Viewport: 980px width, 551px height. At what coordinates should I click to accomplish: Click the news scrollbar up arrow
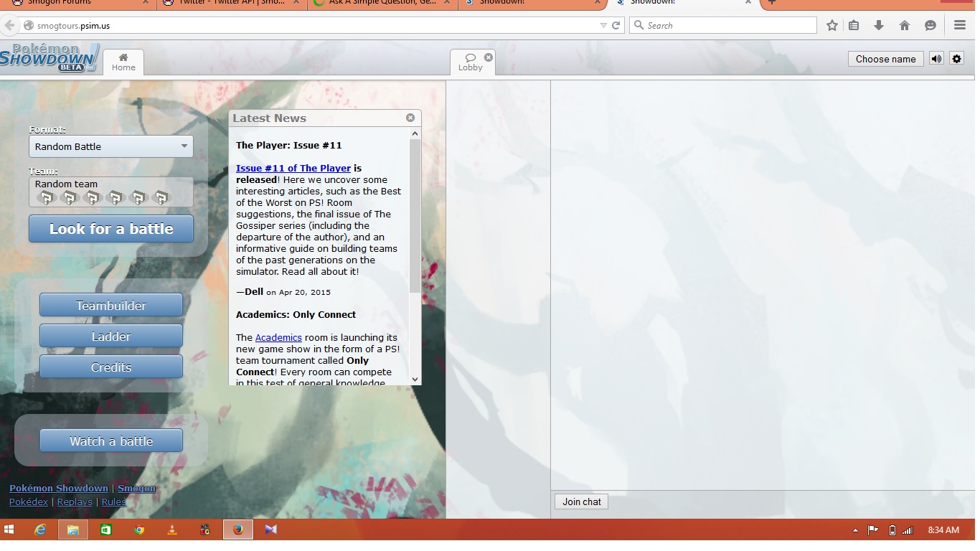tap(415, 133)
